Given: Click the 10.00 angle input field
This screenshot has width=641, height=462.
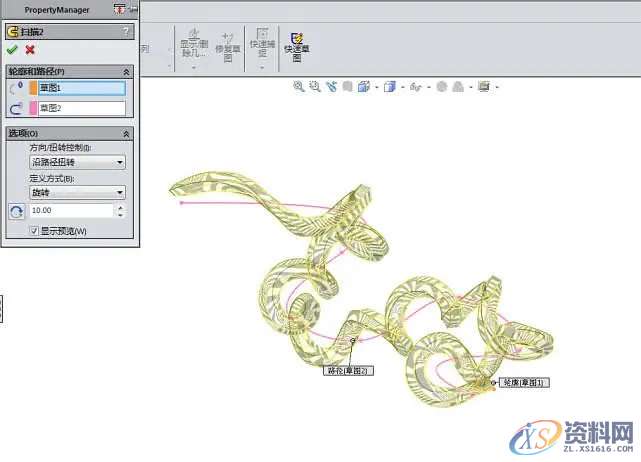Looking at the screenshot, I should point(72,211).
